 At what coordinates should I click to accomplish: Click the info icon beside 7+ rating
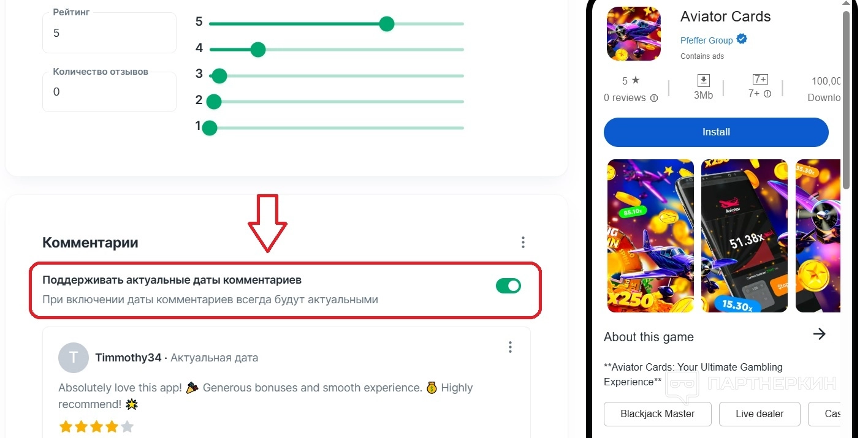[x=767, y=94]
